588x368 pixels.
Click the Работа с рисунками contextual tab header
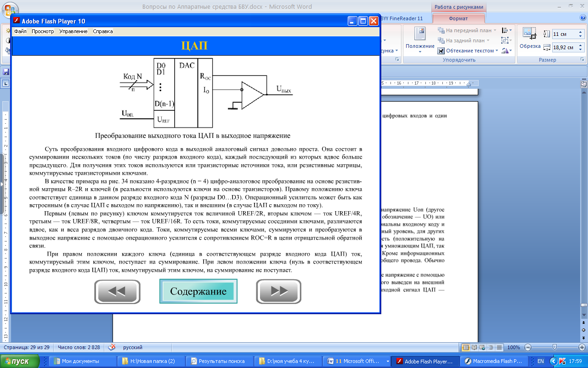click(458, 7)
